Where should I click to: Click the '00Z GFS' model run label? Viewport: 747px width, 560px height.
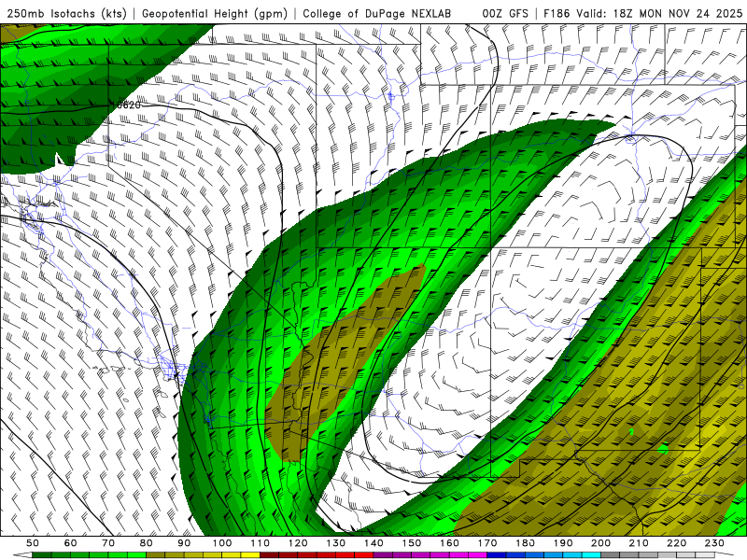pyautogui.click(x=505, y=14)
